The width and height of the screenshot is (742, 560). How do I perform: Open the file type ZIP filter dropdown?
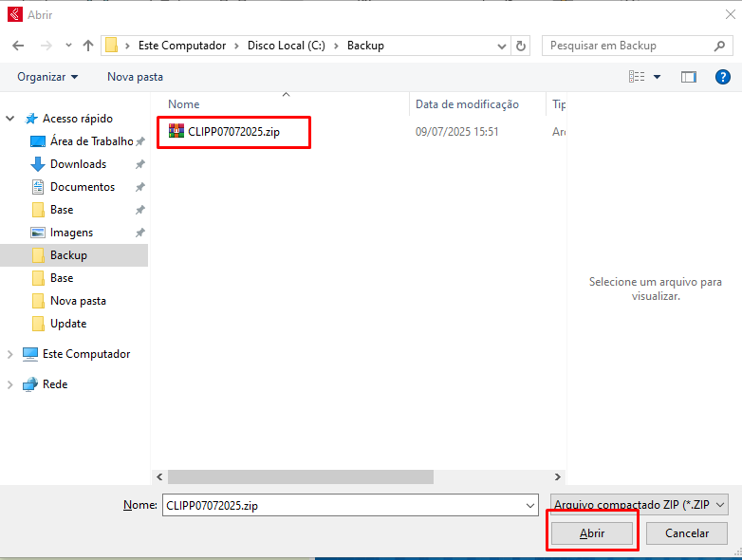click(640, 505)
